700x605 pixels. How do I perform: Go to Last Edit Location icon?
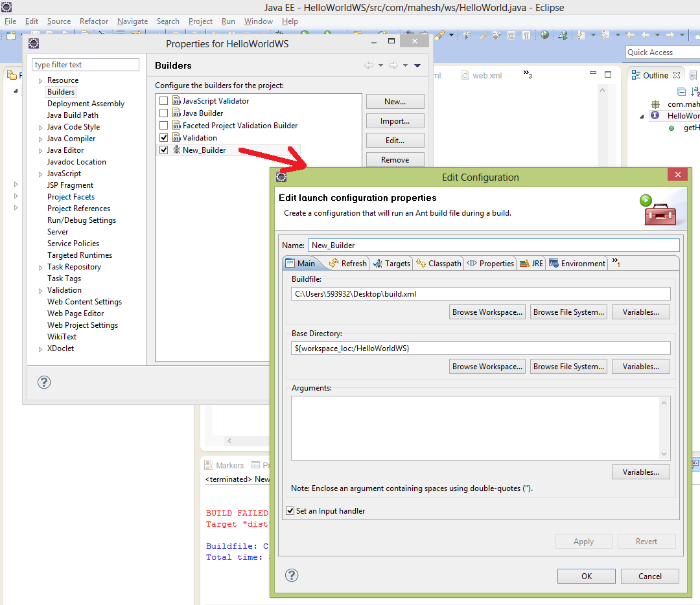(630, 35)
